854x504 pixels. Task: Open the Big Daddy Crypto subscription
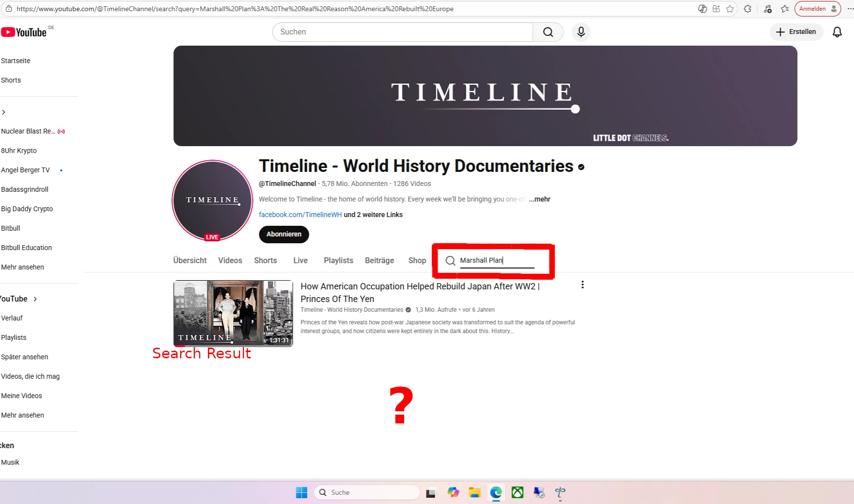pyautogui.click(x=27, y=209)
